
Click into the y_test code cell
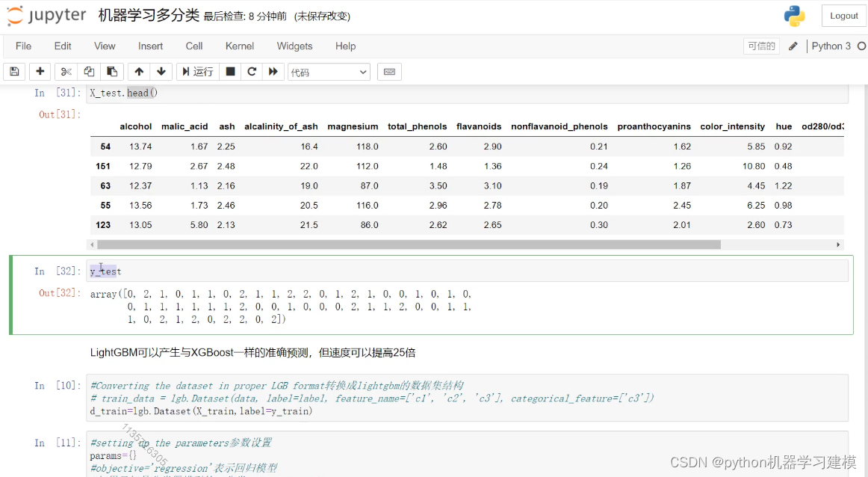[x=467, y=271]
